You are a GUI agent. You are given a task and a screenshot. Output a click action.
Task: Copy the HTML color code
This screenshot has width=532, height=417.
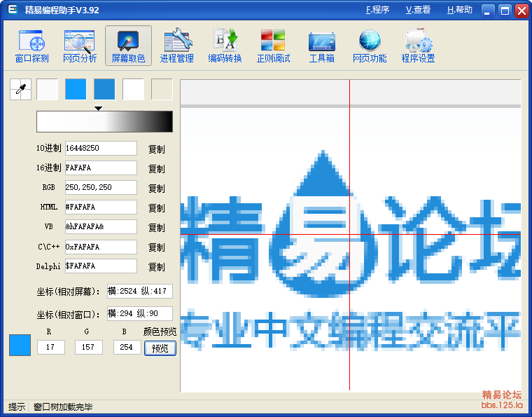156,208
